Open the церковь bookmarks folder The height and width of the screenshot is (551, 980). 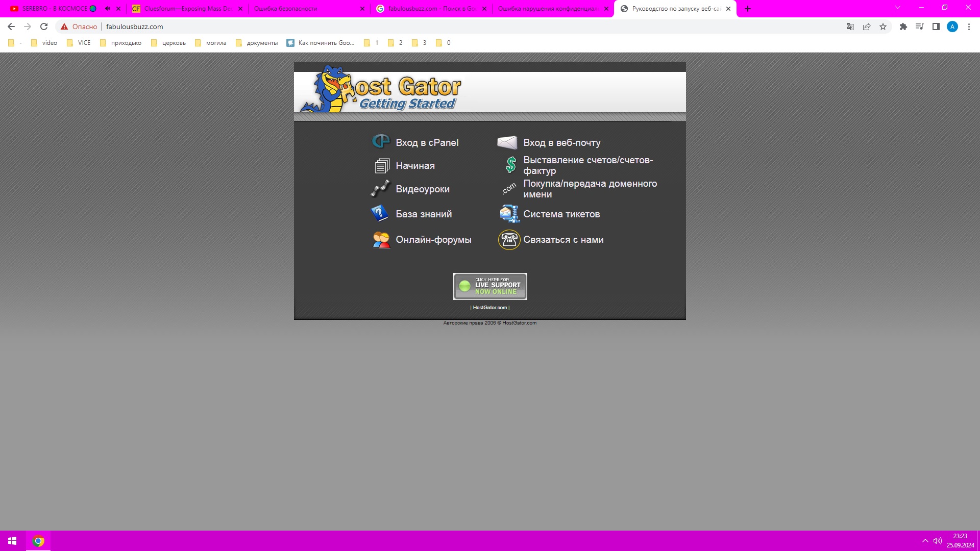pos(168,43)
